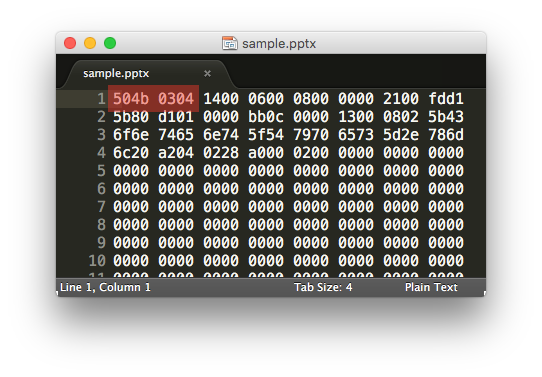
Task: Click hex value 2100 on line 1
Action: [x=401, y=99]
